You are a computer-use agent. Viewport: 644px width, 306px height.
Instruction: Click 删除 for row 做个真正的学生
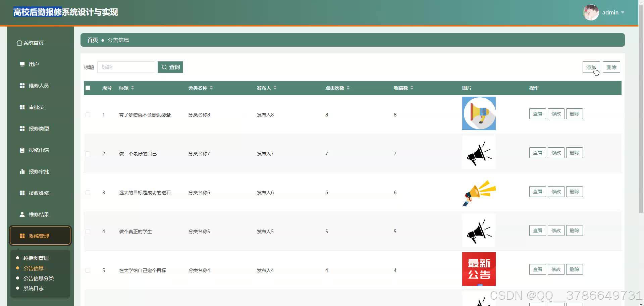pyautogui.click(x=574, y=231)
